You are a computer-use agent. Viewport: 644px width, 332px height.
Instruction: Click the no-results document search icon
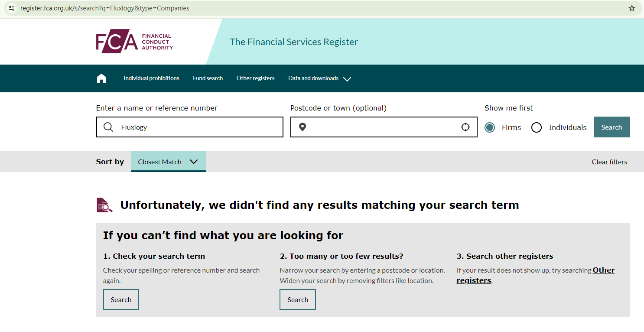tap(104, 205)
